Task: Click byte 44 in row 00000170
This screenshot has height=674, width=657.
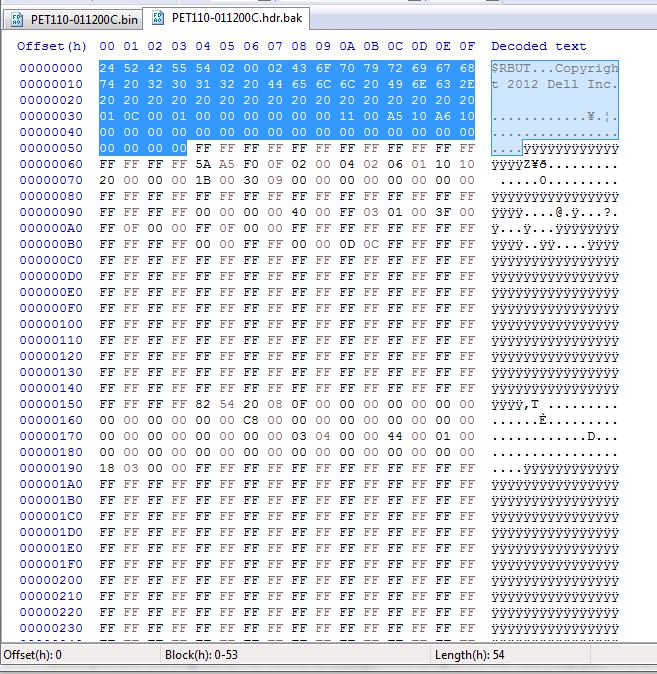Action: [x=395, y=436]
